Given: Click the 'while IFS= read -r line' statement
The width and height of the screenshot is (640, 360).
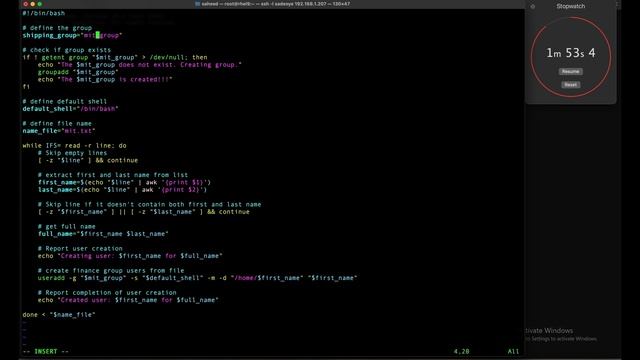Looking at the screenshot, I should 74,145.
